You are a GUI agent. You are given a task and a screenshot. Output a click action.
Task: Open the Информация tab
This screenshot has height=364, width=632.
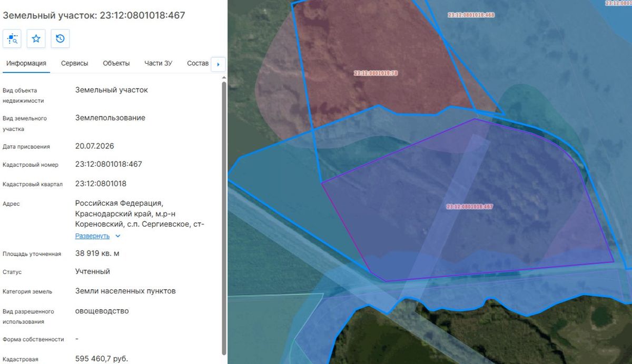point(26,64)
